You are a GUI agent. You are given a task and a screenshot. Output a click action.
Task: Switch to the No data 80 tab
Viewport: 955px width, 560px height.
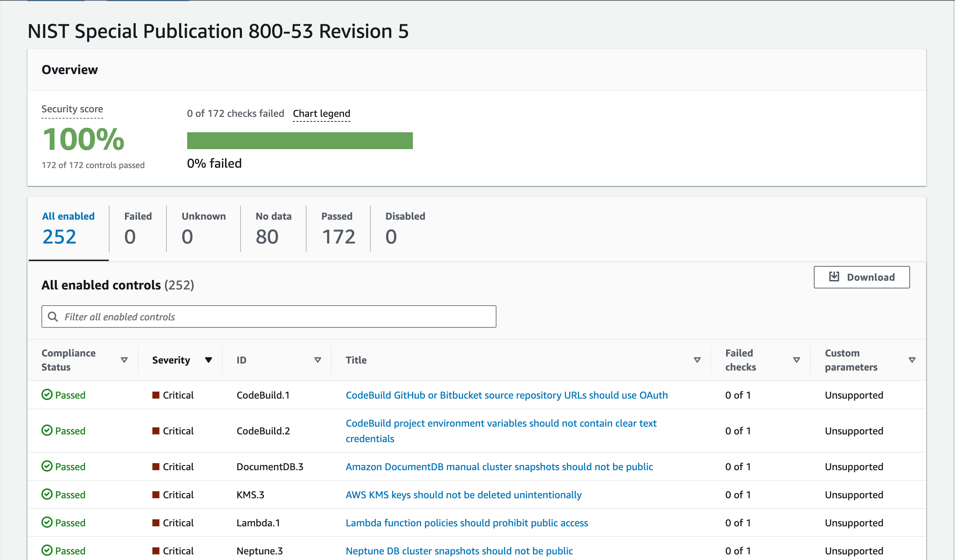274,229
